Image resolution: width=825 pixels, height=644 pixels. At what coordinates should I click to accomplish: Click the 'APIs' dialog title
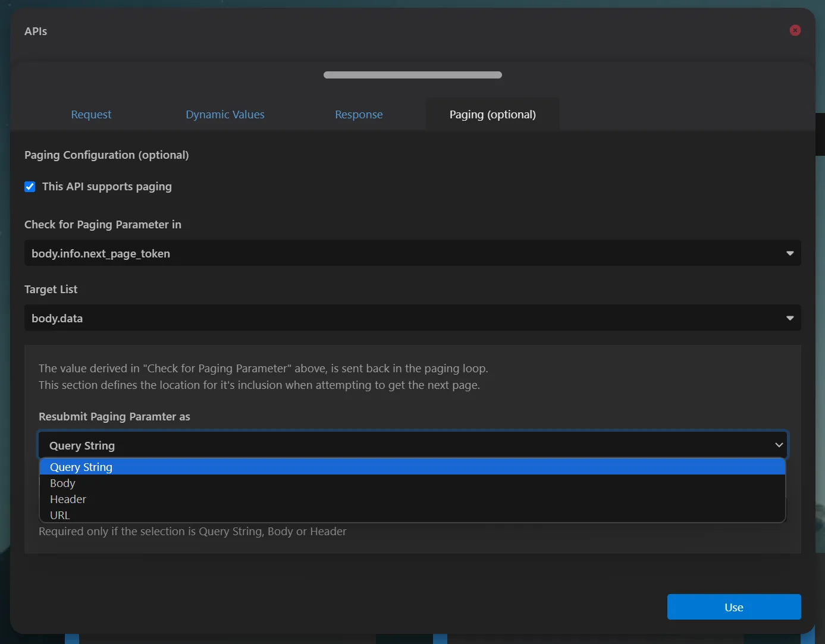click(36, 32)
